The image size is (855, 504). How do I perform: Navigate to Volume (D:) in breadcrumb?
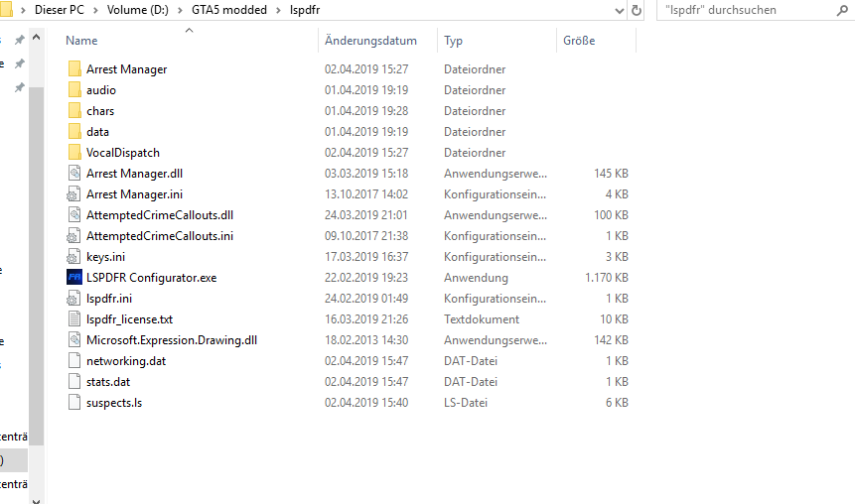coord(138,10)
